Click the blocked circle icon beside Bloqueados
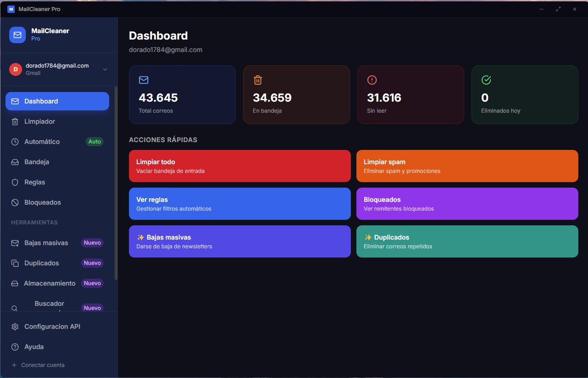 click(x=15, y=202)
